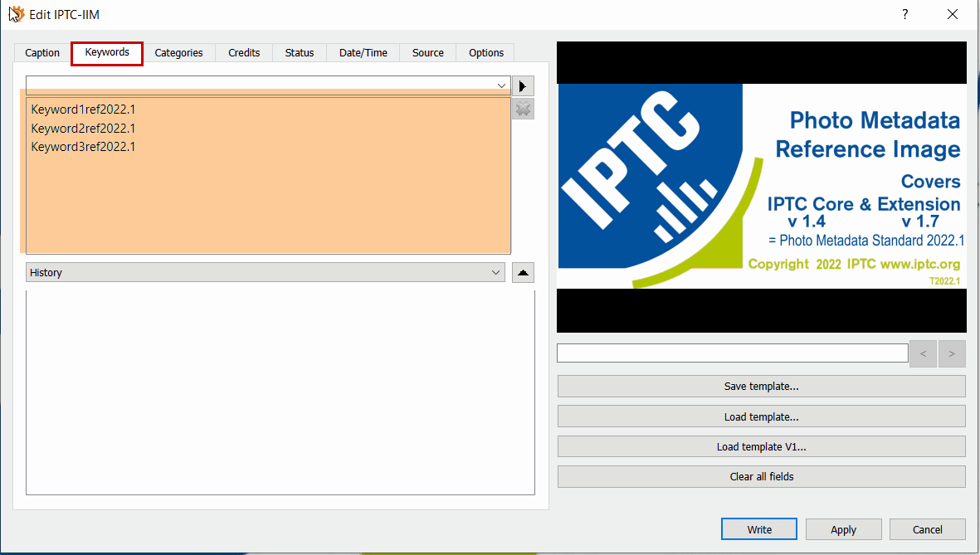Select the Status tab
Viewport: 980px width, 555px height.
pos(300,52)
